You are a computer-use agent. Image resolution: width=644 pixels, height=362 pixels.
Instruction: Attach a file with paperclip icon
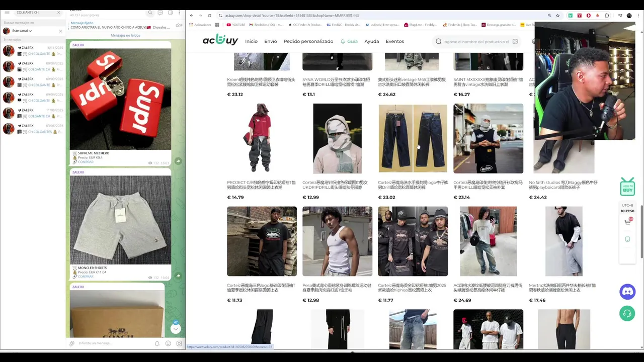(72, 343)
